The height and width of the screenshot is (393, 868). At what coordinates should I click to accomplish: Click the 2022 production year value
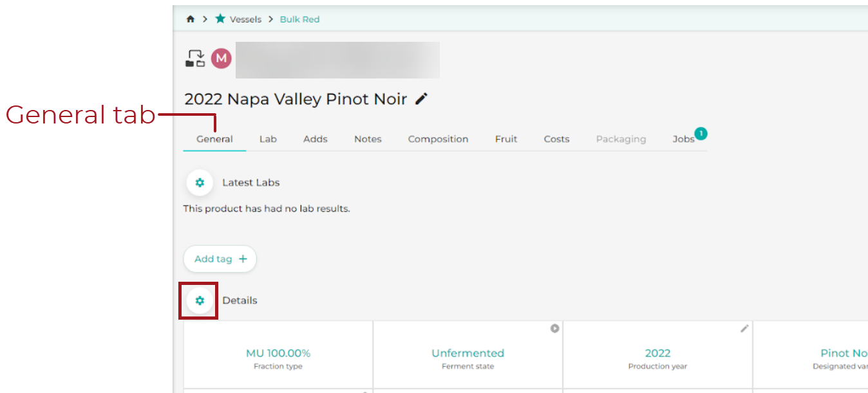coord(657,353)
